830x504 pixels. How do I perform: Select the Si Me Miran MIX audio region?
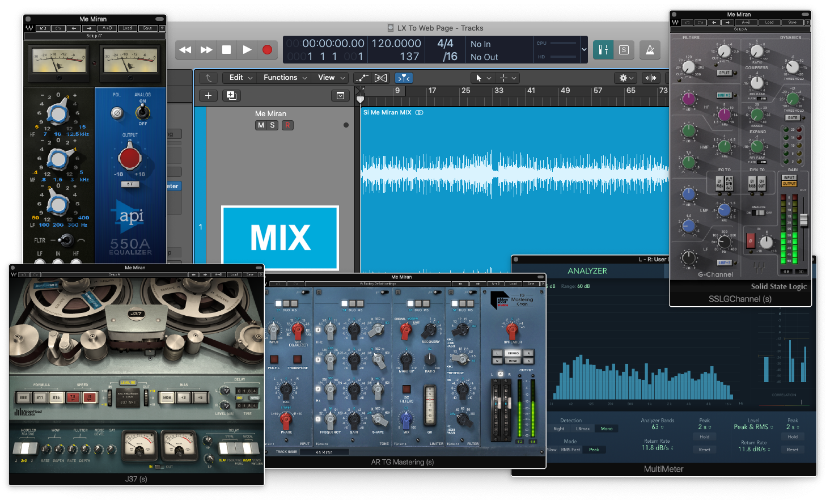514,190
